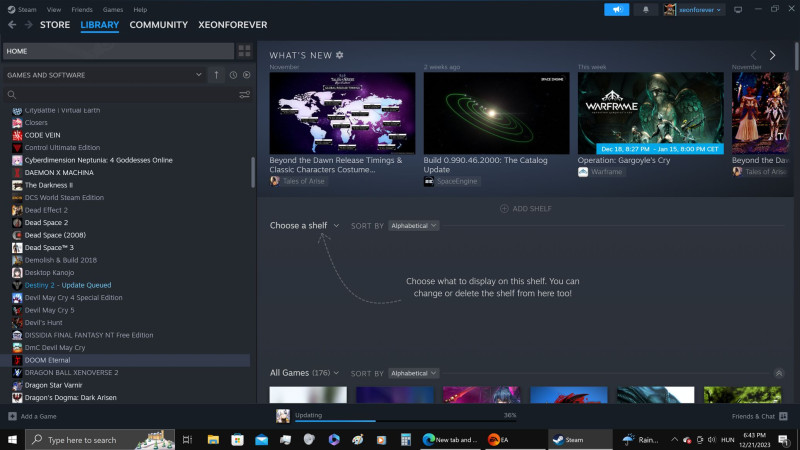Open library HOME button
The image size is (800, 450).
118,51
